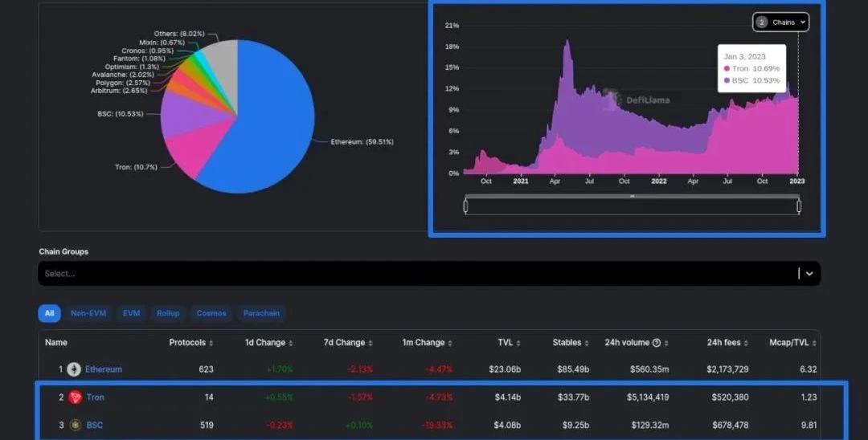Screen dimensions: 868x440
Task: Click into the Chain Groups select field
Action: coord(402,274)
